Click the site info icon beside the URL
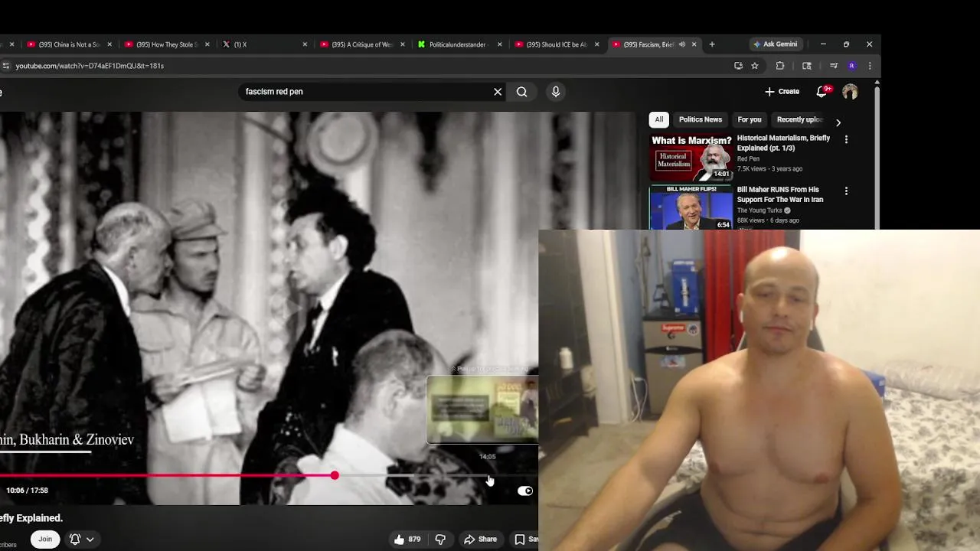980x551 pixels. click(x=5, y=66)
